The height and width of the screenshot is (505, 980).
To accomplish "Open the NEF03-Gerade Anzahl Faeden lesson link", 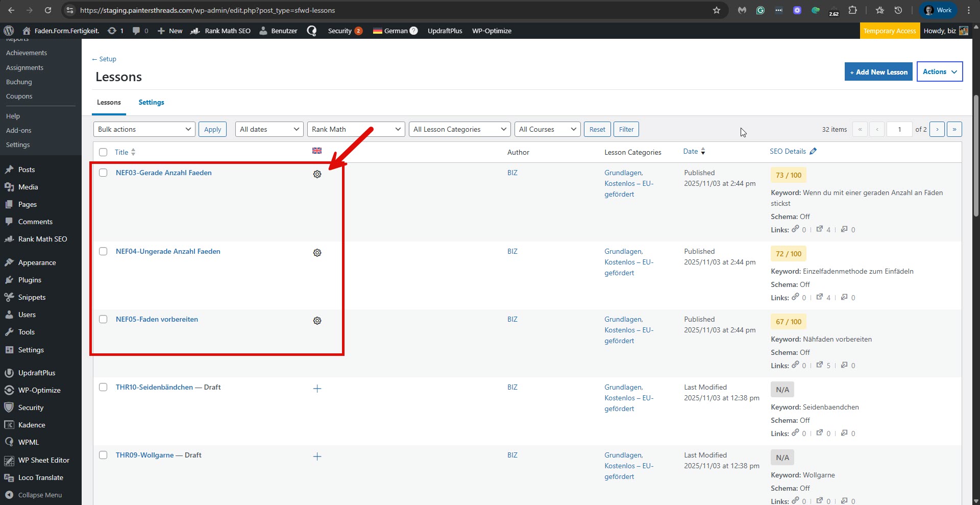I will [x=163, y=173].
